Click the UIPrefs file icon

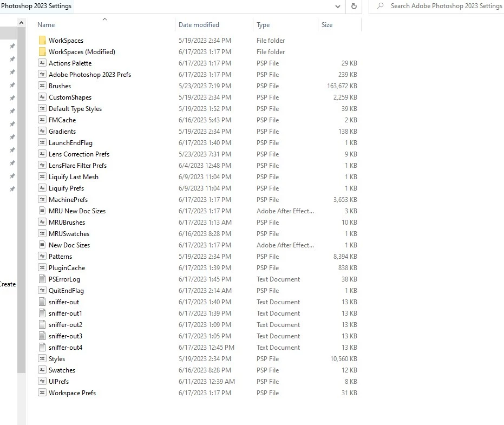(42, 381)
